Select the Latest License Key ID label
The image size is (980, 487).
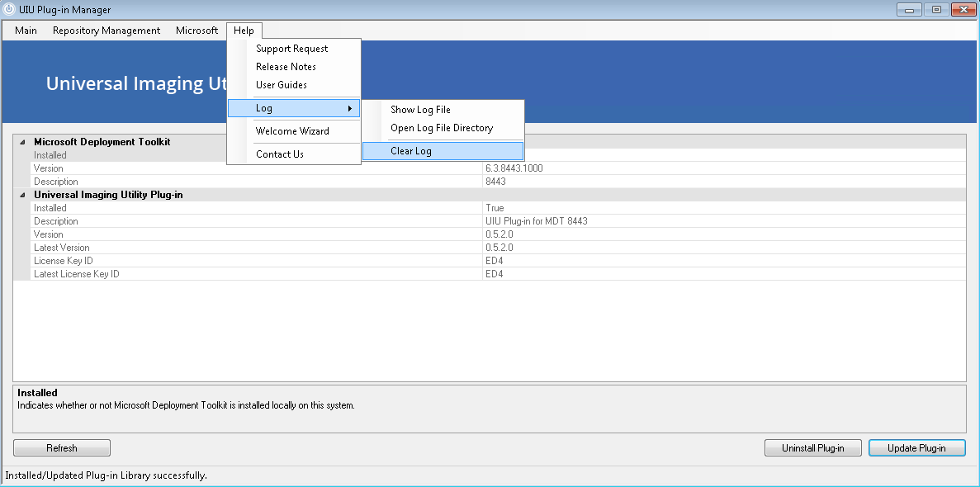[x=76, y=274]
